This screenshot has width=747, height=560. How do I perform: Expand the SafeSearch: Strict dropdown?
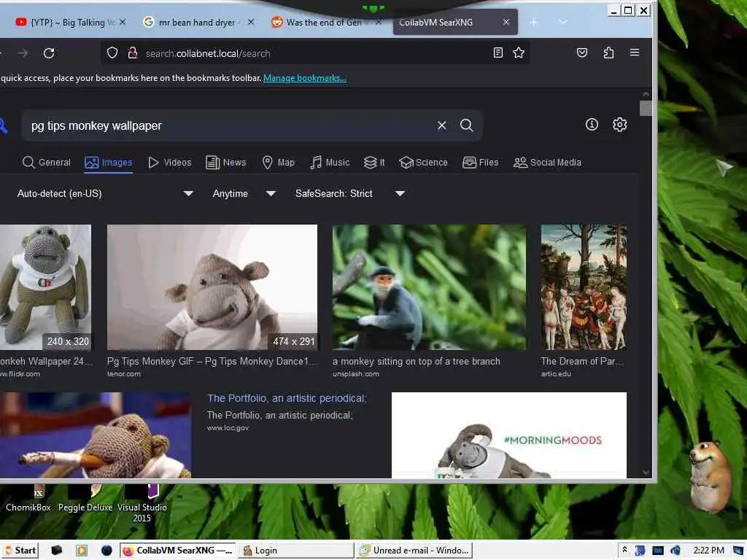(x=349, y=193)
